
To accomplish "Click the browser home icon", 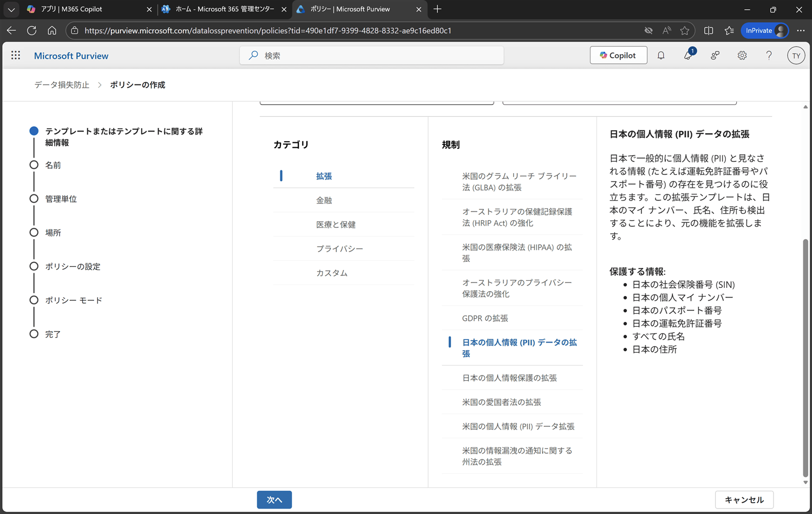I will click(52, 30).
